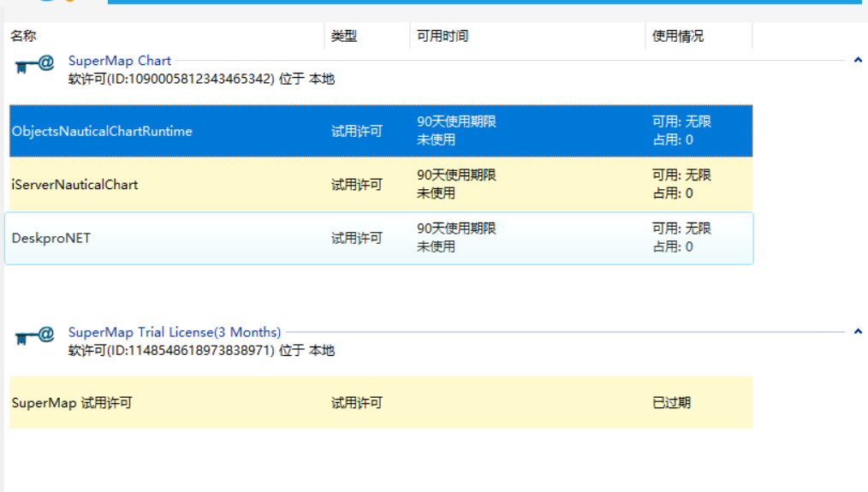Click the 可用时间 column header
Viewport: 868px width, 492px height.
point(443,36)
